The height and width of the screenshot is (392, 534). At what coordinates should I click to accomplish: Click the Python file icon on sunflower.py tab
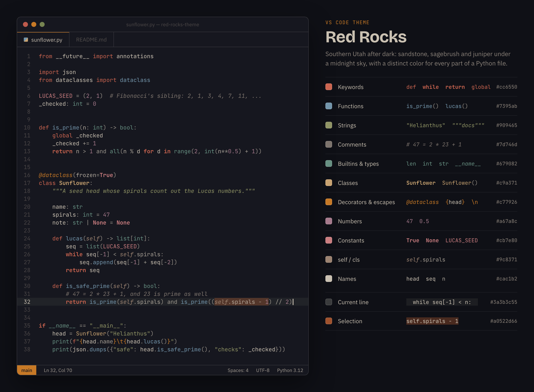tap(26, 40)
